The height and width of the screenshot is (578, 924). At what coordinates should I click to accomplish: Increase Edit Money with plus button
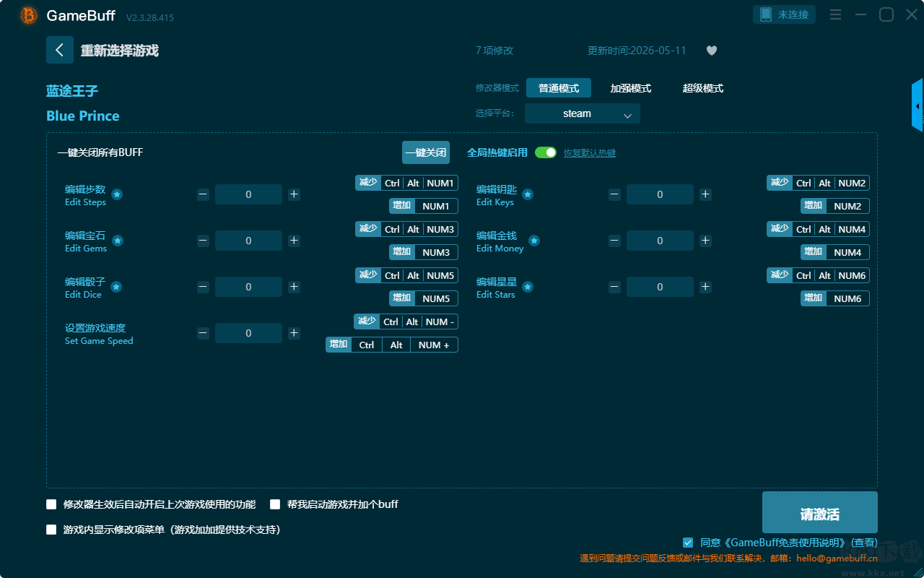[x=705, y=241]
